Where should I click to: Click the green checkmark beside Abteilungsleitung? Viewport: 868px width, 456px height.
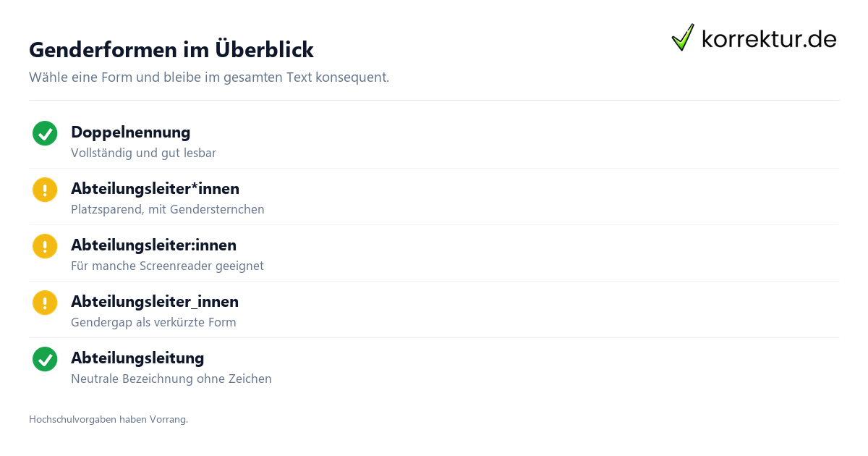point(45,359)
